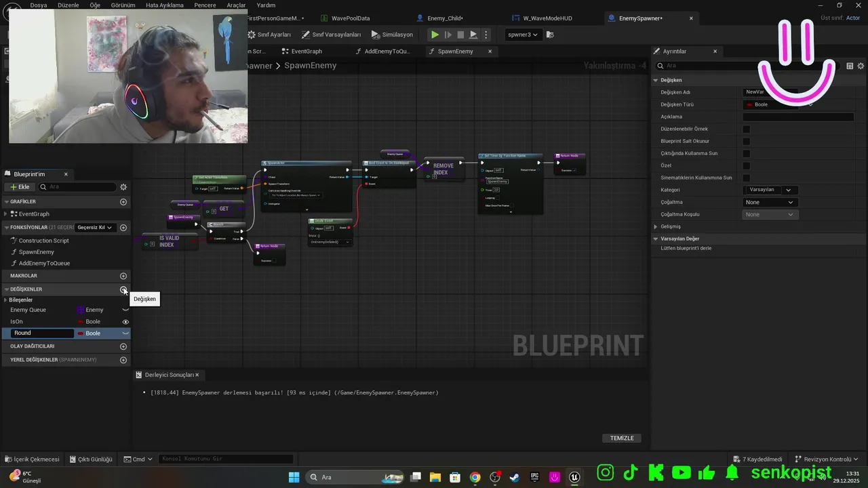Image resolution: width=868 pixels, height=488 pixels.
Task: Open the spwner3 debug object dropdown
Action: (x=522, y=35)
